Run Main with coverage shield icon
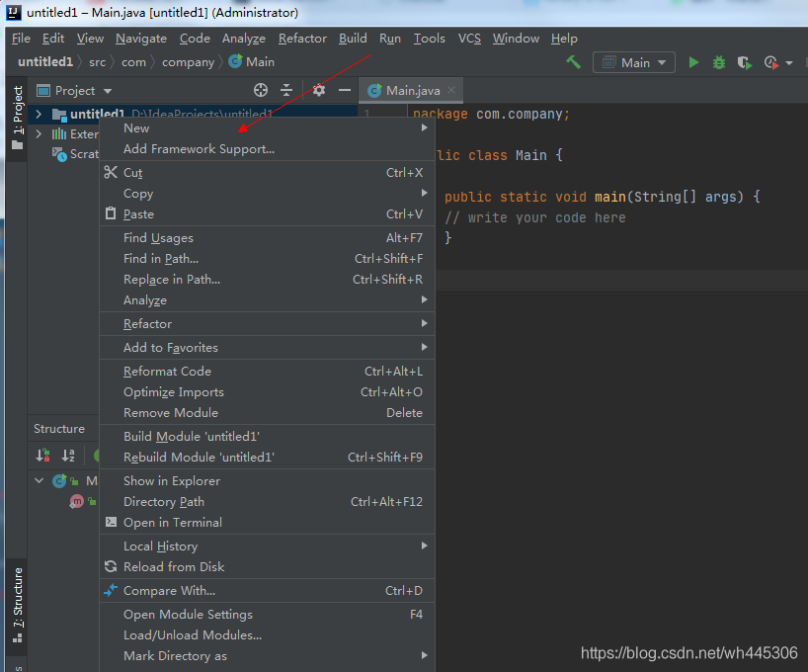 point(744,62)
